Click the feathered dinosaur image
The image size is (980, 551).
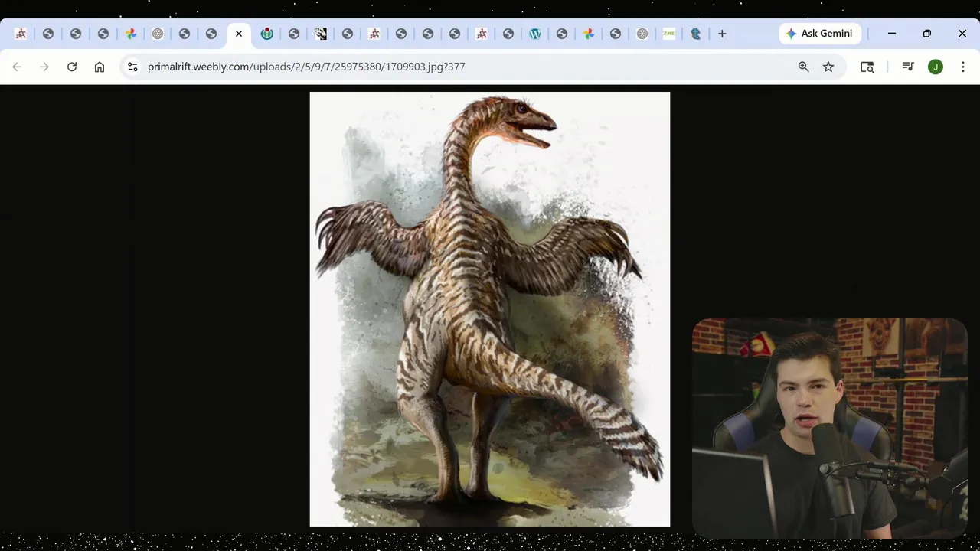tap(490, 309)
